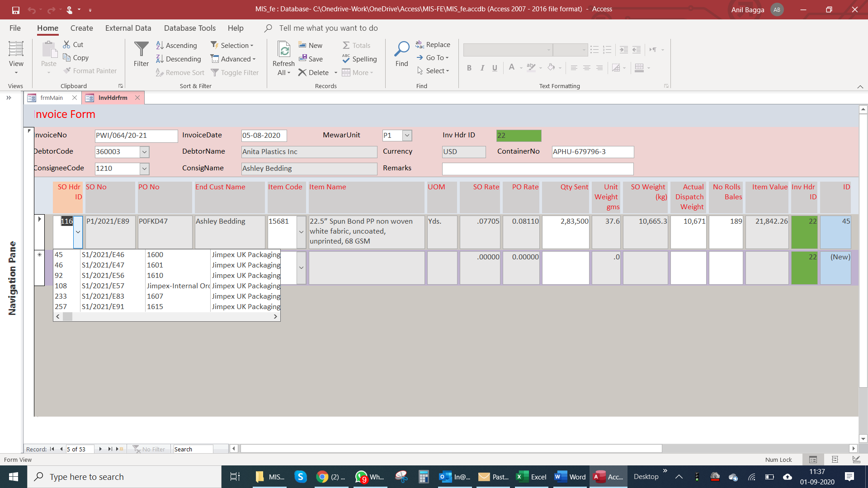Viewport: 868px width, 488px height.
Task: Switch to the frmMain tab
Action: tap(52, 98)
